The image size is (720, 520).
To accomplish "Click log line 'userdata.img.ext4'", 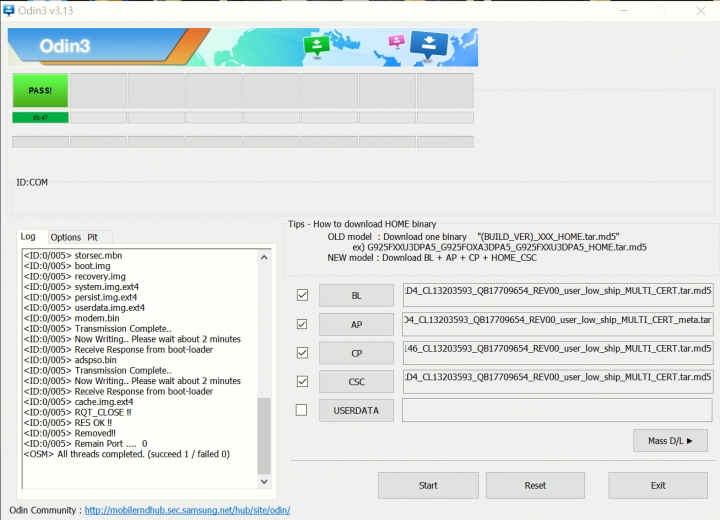I will tap(84, 307).
